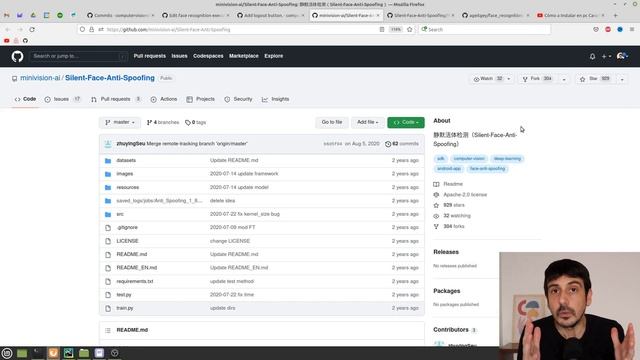This screenshot has height=360, width=640.
Task: Click the deep-learning topic tag
Action: point(507,158)
